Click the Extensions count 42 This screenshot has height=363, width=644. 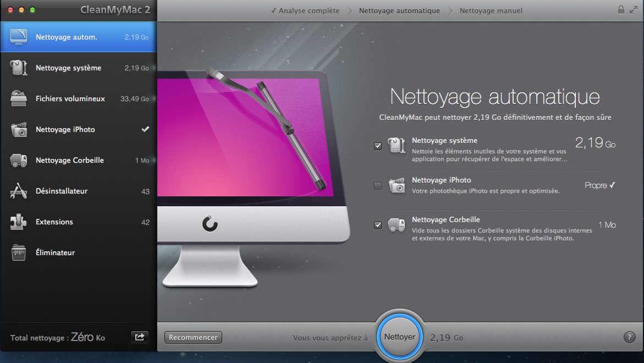pyautogui.click(x=145, y=222)
